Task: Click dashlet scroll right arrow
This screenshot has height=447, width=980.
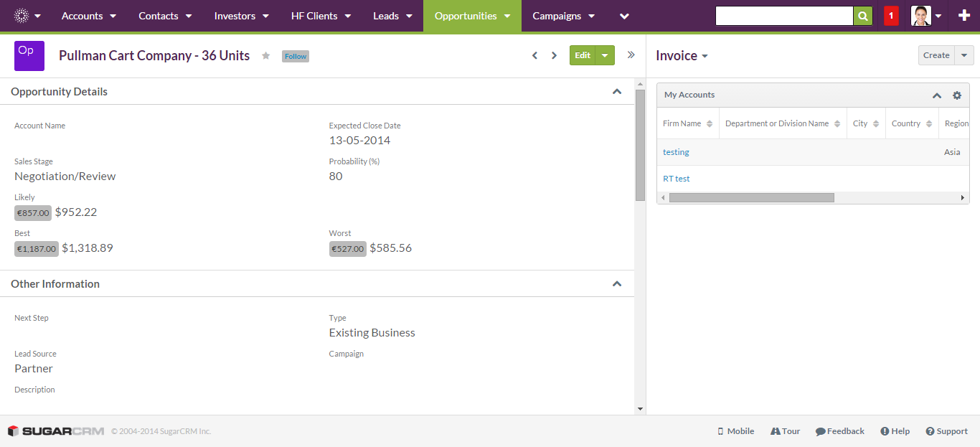Action: [963, 197]
